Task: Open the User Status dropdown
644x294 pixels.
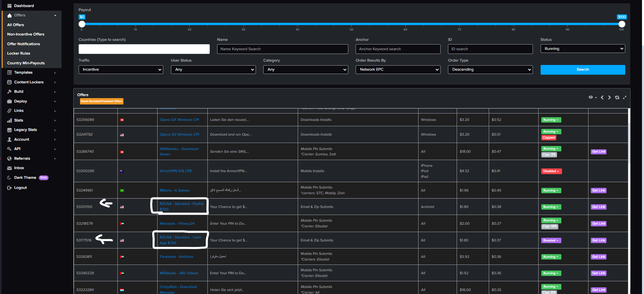Action: 213,69
